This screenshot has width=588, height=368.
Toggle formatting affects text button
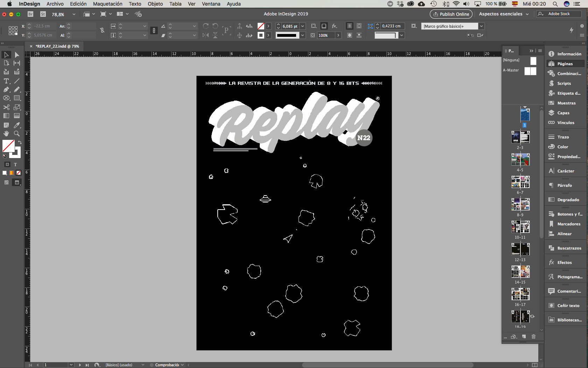pos(15,164)
